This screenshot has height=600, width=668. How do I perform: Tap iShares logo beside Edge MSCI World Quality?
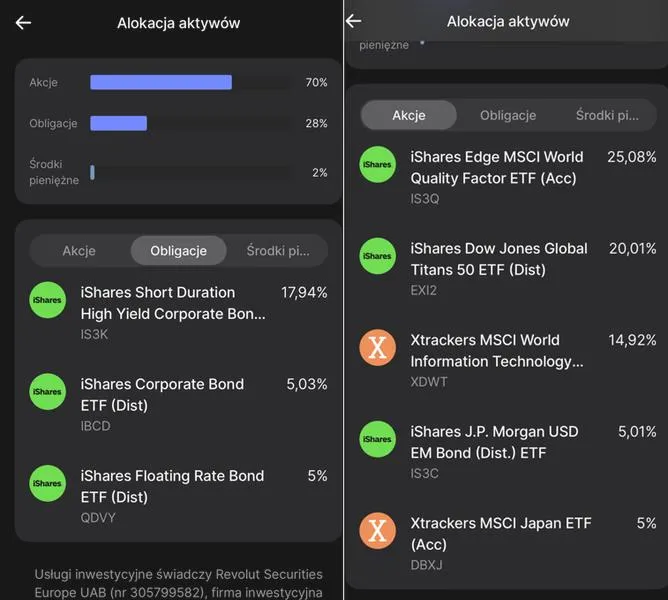(377, 164)
